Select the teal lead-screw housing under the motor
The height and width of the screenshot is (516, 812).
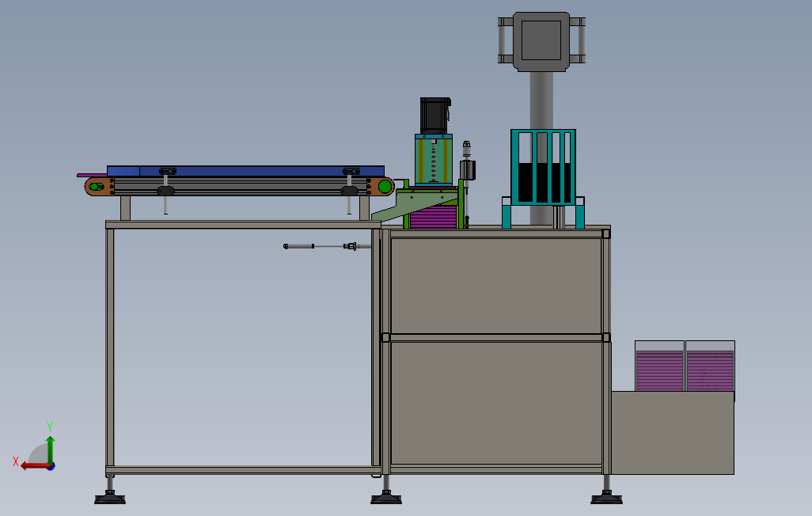tap(434, 159)
